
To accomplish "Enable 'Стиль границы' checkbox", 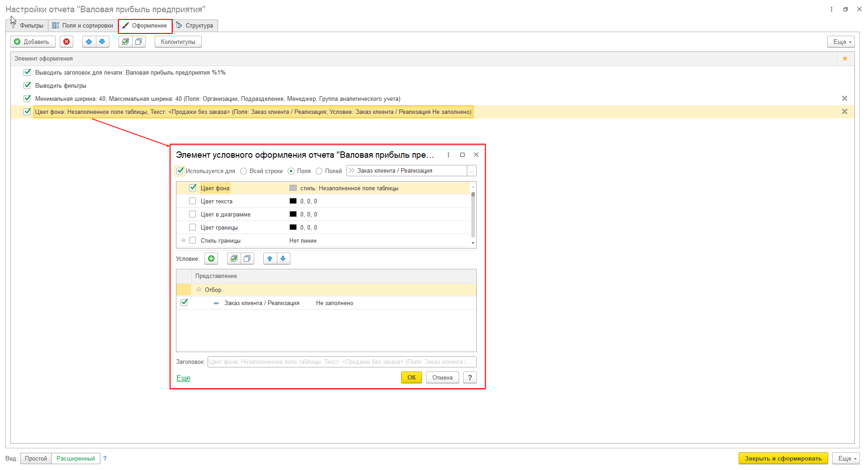I will [193, 240].
